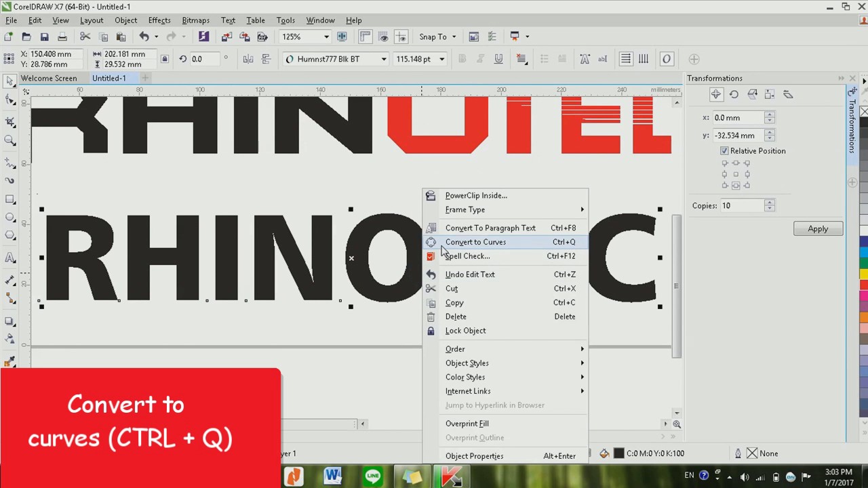Image resolution: width=868 pixels, height=488 pixels.
Task: Click the Full-screen preview icon
Action: click(342, 37)
